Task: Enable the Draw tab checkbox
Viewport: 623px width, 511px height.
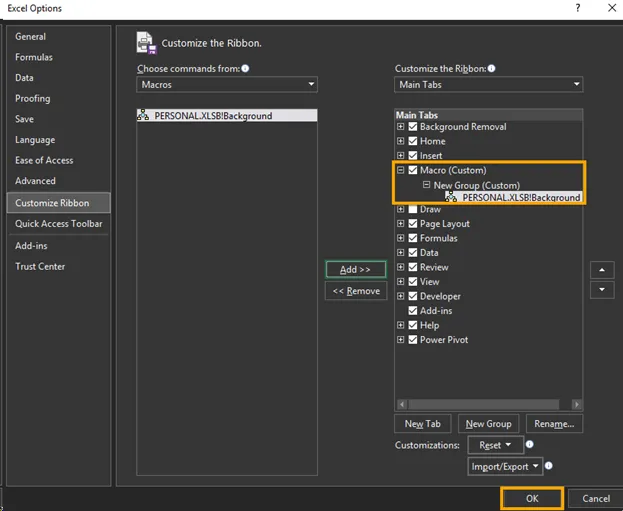Action: pos(413,209)
